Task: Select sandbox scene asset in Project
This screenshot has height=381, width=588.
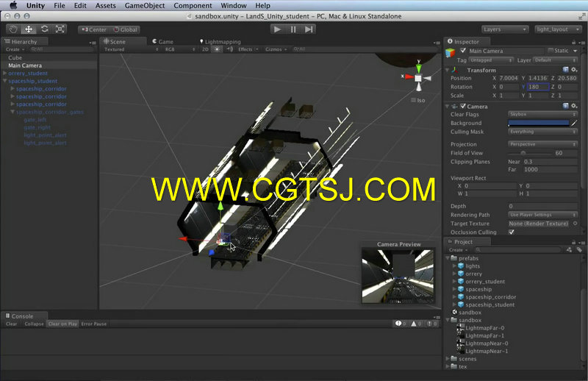Action: (x=470, y=313)
